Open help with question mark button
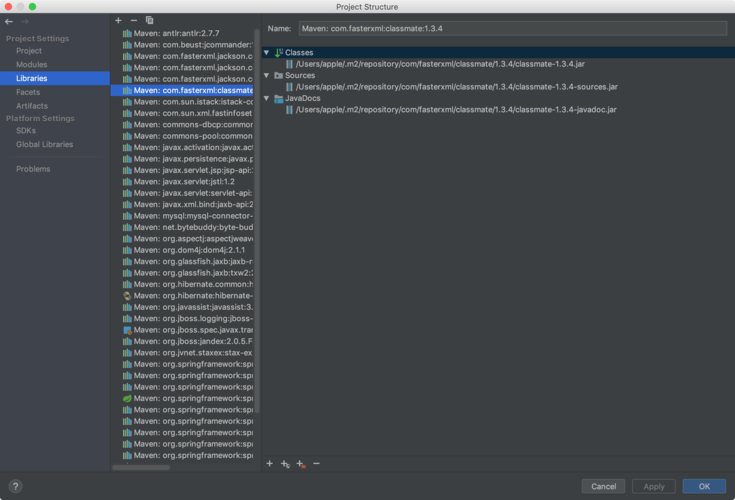The height and width of the screenshot is (500, 735). coord(15,486)
